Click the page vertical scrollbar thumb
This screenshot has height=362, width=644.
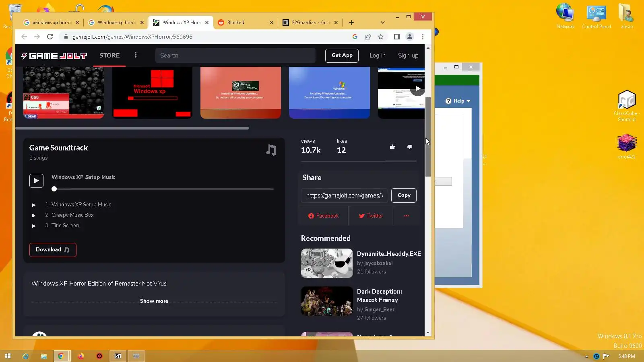pyautogui.click(x=428, y=137)
